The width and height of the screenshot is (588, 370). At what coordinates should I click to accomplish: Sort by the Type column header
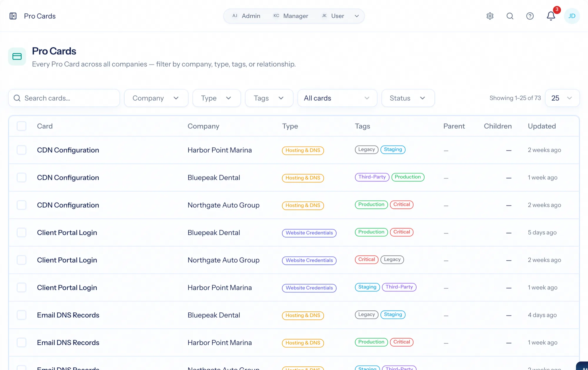click(x=290, y=126)
